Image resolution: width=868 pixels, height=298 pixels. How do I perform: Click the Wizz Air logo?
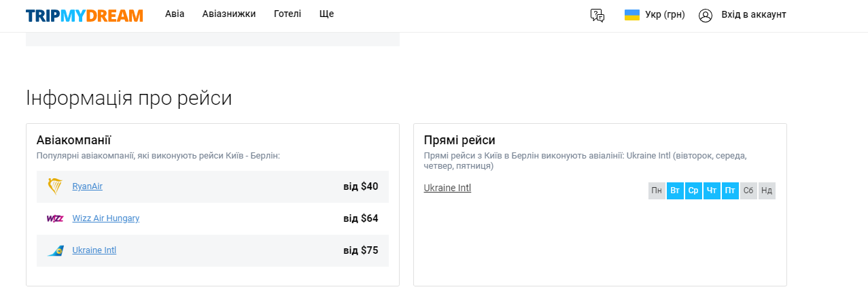pyautogui.click(x=55, y=218)
